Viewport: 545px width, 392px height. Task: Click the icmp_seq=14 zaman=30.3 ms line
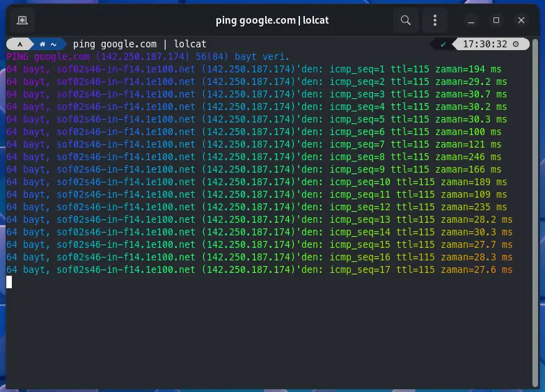point(260,232)
